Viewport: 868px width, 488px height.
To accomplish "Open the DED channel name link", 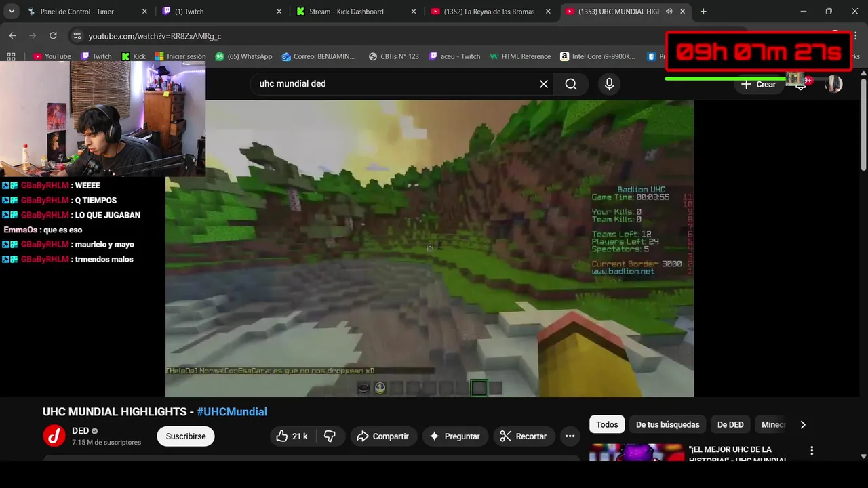I will pyautogui.click(x=80, y=431).
